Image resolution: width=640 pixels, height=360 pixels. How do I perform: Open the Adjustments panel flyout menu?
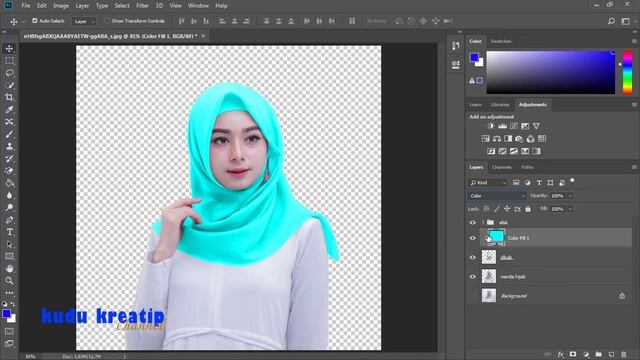click(634, 104)
